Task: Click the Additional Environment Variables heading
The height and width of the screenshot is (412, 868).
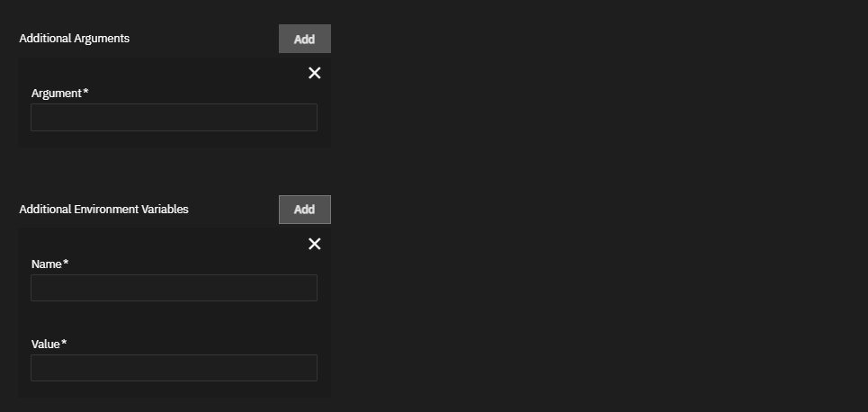Action: [103, 210]
